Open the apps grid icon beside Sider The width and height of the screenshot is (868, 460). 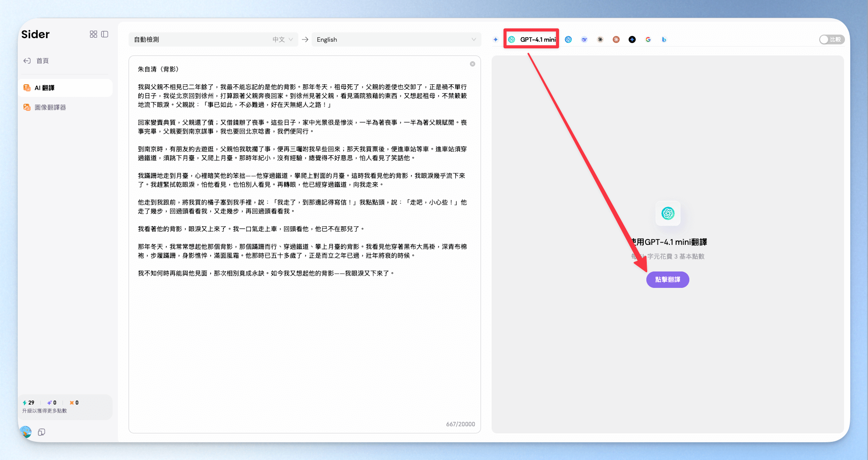[x=94, y=34]
